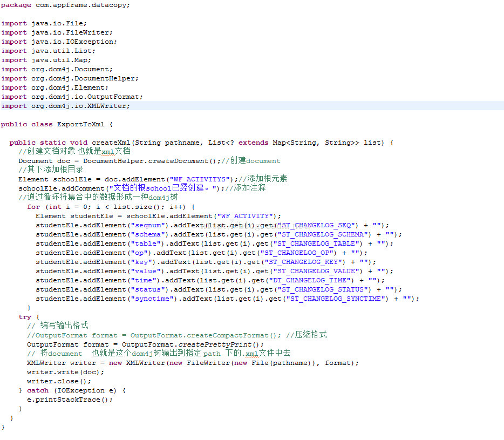Click the import java.io.File line
Image resolution: width=504 pixels, height=440 pixels.
coord(44,23)
